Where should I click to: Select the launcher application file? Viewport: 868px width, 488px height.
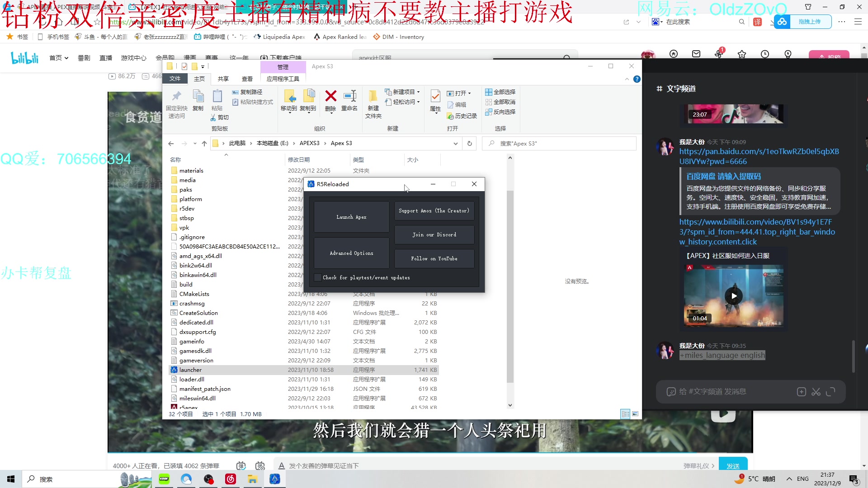(x=304, y=370)
